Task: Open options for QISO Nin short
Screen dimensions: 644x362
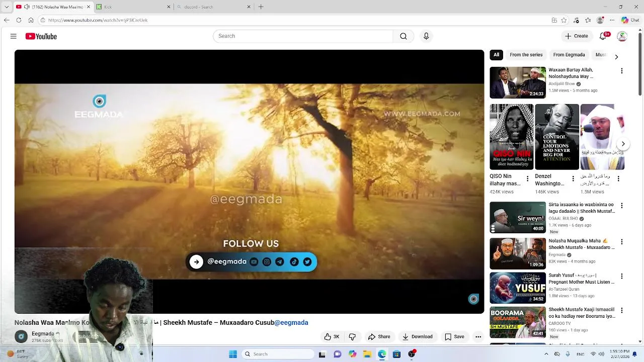Action: pyautogui.click(x=527, y=178)
